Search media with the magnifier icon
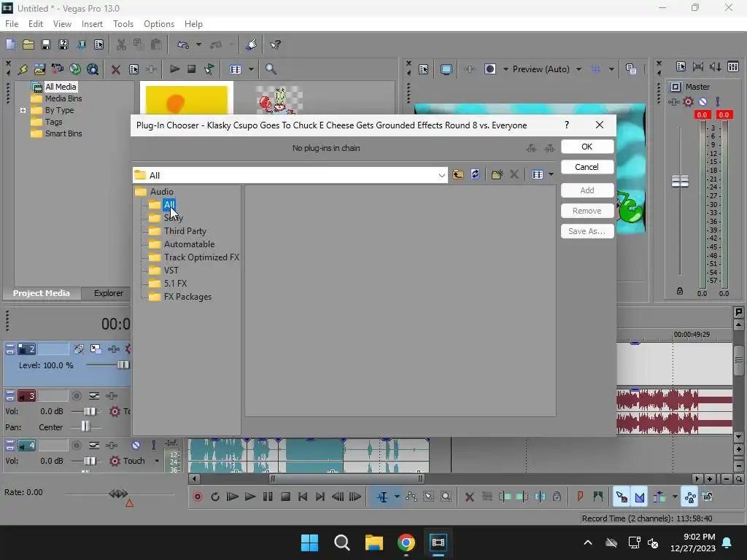This screenshot has width=747, height=560. pyautogui.click(x=271, y=69)
